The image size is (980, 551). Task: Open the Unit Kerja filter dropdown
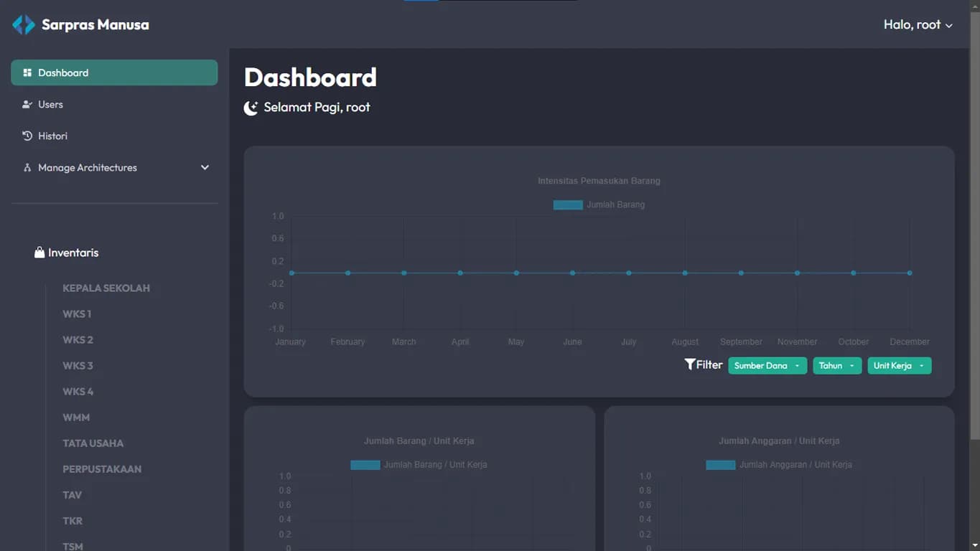(899, 366)
